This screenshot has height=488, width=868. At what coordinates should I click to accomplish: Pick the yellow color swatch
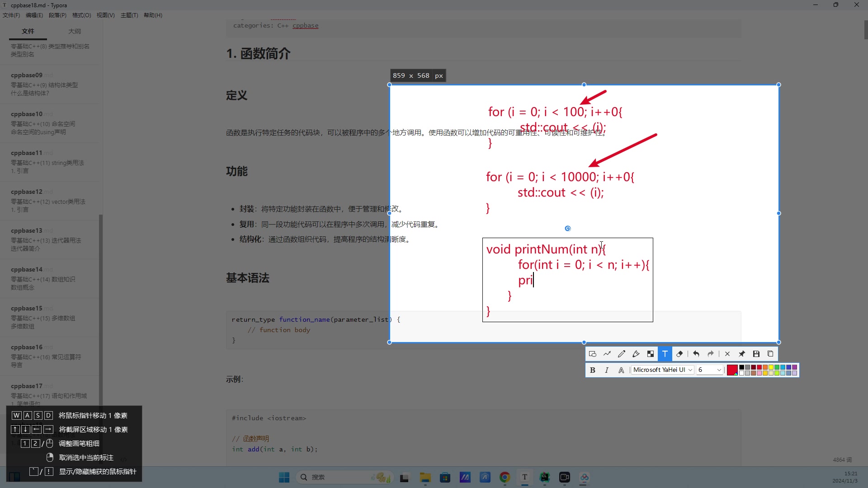[771, 367]
